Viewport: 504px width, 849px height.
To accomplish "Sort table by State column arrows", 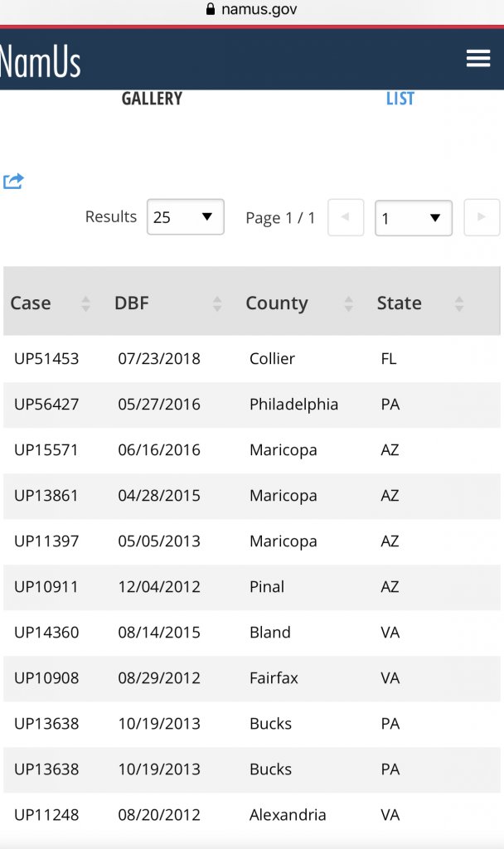I will tap(459, 303).
